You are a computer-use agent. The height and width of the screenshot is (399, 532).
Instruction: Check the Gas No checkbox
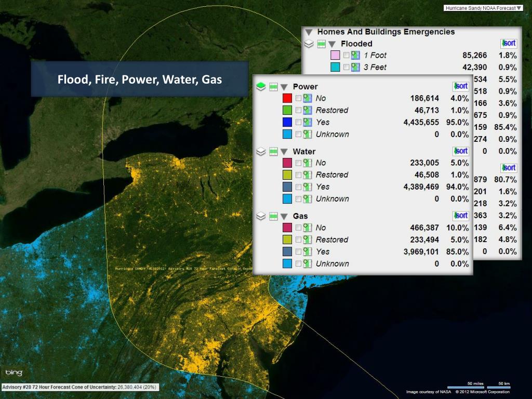coord(298,228)
